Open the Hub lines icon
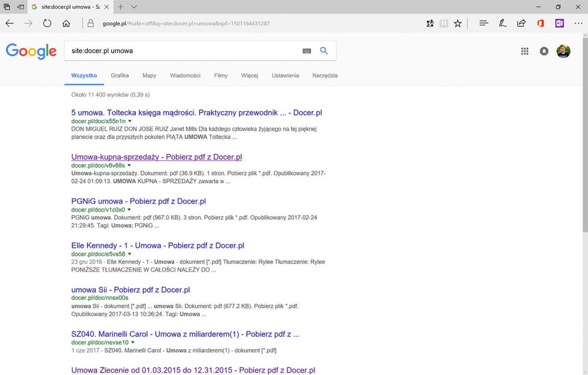588x375 pixels. 483,24
